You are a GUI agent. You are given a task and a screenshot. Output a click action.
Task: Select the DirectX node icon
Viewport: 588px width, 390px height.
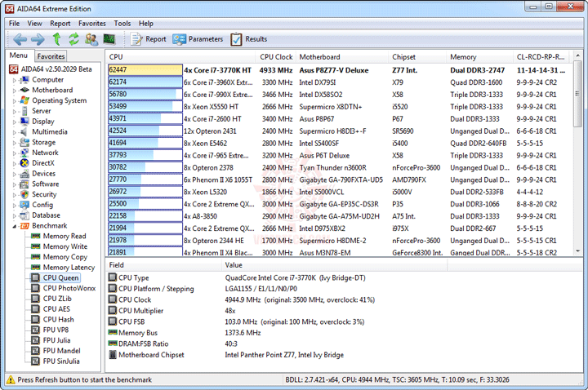(24, 163)
